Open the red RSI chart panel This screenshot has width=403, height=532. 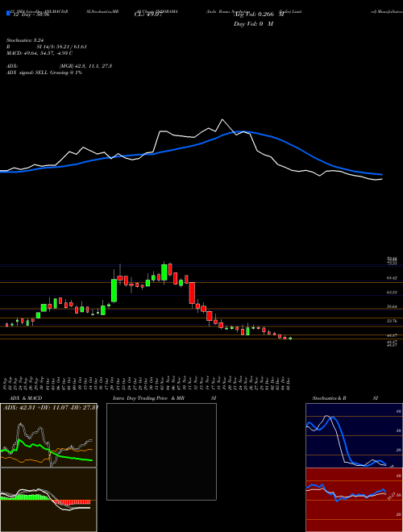354,500
